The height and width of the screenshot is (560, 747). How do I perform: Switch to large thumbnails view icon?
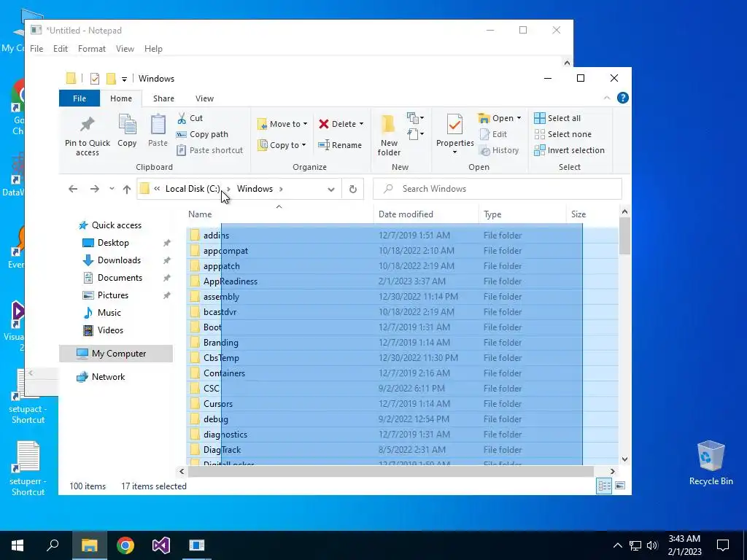pos(620,486)
